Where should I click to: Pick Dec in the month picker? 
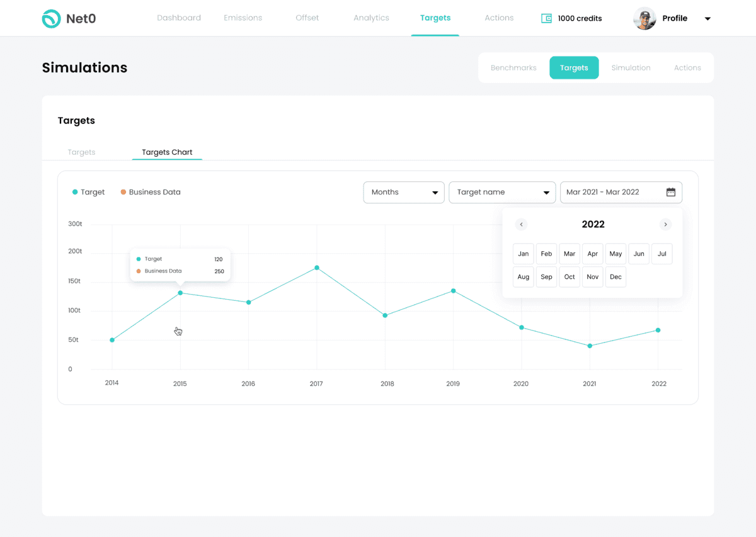pos(616,277)
